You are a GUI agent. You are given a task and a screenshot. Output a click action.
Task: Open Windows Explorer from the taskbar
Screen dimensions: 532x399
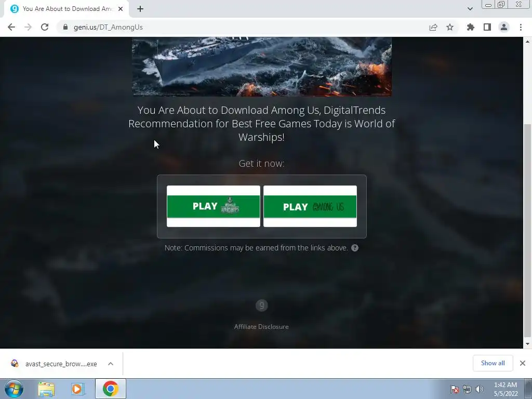[46, 389]
